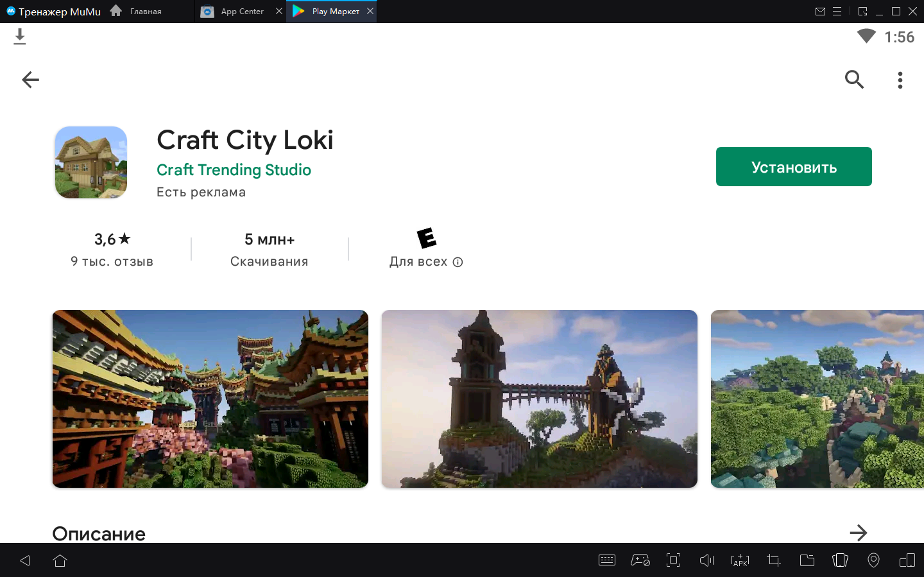This screenshot has height=577, width=924.
Task: Click the install APK icon
Action: 740,560
